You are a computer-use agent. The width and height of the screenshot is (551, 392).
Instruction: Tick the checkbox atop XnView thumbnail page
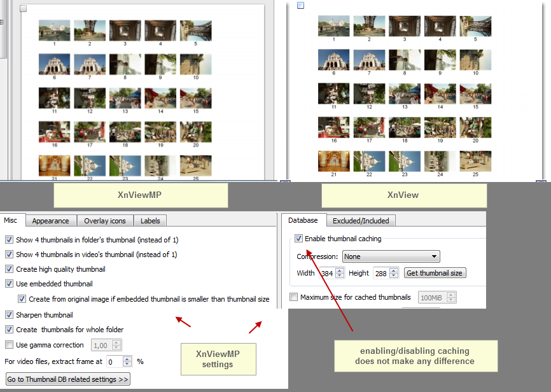pyautogui.click(x=300, y=5)
